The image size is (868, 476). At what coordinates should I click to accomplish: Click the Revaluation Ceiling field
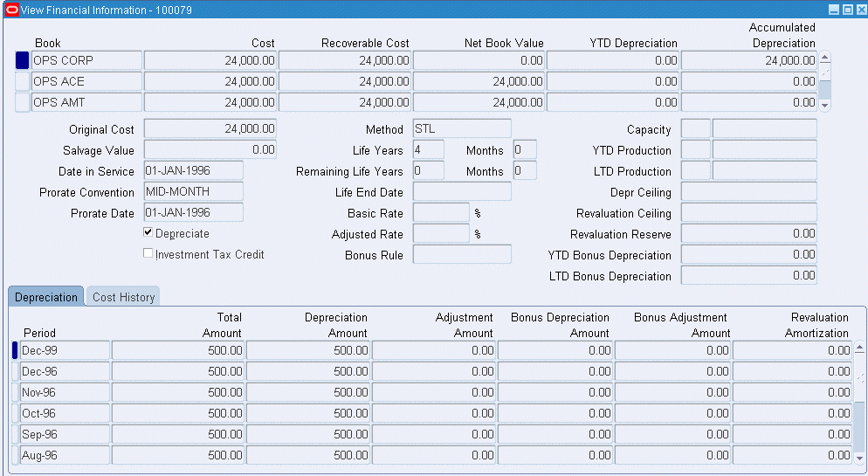[749, 212]
